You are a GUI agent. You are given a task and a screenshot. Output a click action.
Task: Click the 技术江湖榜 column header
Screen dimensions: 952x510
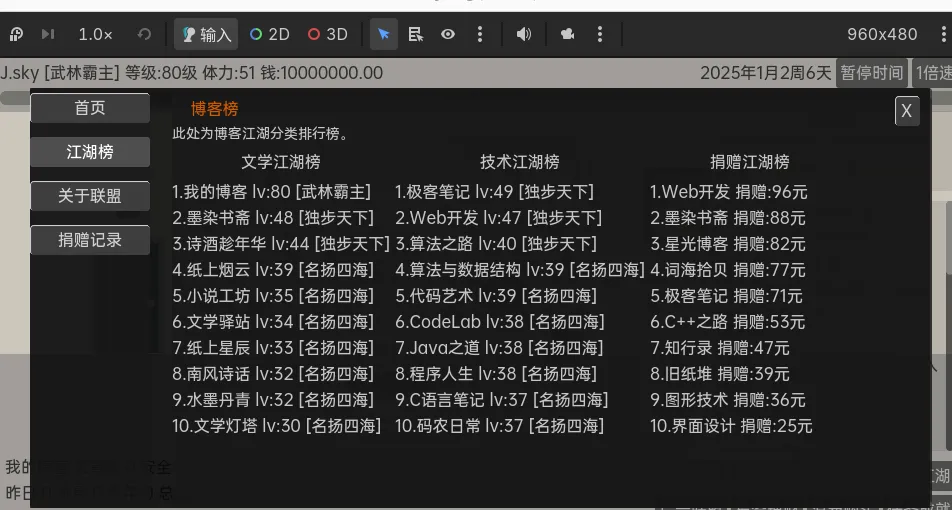coord(520,162)
